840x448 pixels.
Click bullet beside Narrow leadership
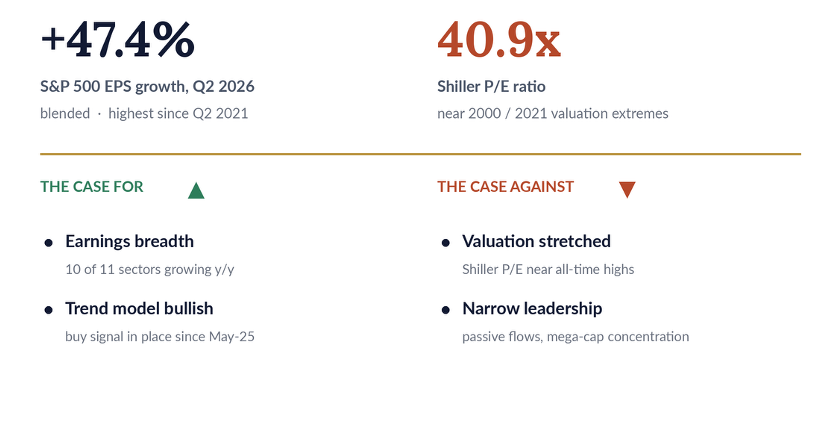pos(446,310)
